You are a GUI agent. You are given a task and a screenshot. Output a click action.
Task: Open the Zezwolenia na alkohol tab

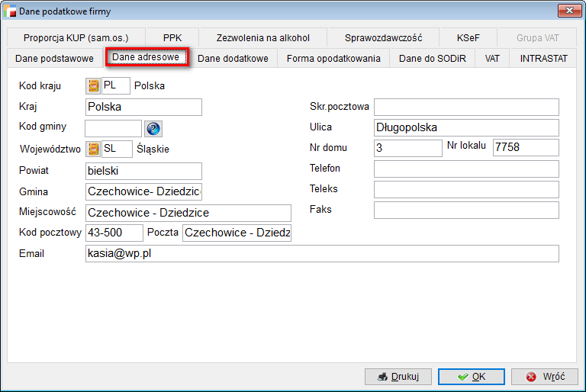click(x=262, y=37)
